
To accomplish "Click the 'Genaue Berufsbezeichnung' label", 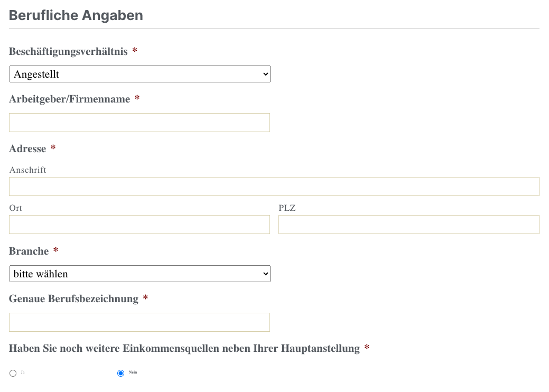I will [73, 298].
